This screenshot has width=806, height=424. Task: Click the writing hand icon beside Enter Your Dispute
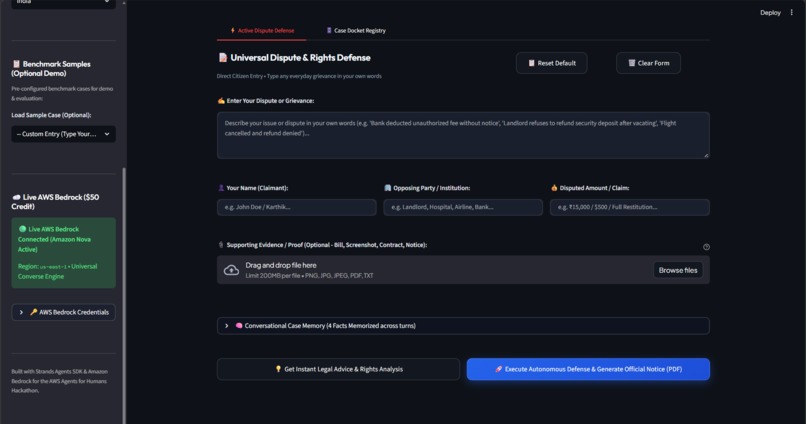[221, 101]
